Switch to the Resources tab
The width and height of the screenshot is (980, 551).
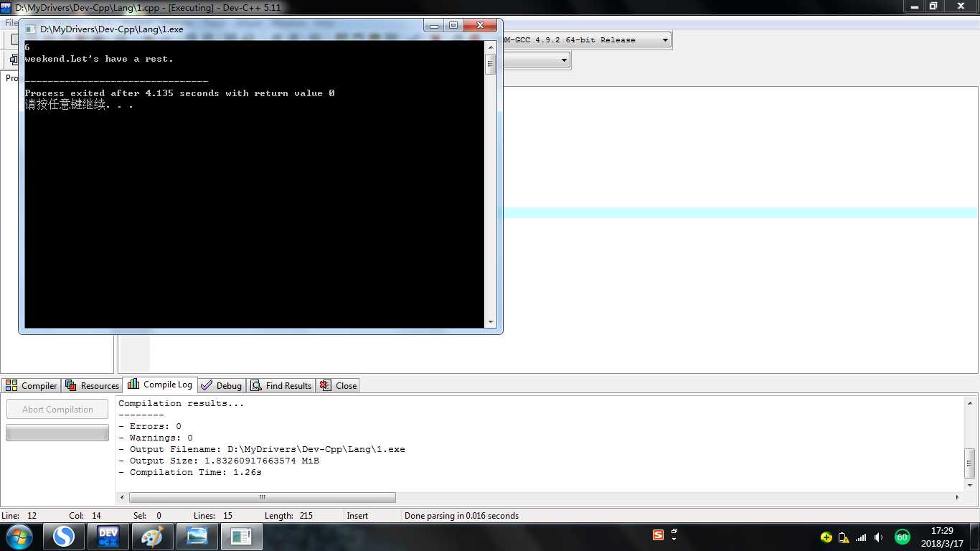(93, 386)
